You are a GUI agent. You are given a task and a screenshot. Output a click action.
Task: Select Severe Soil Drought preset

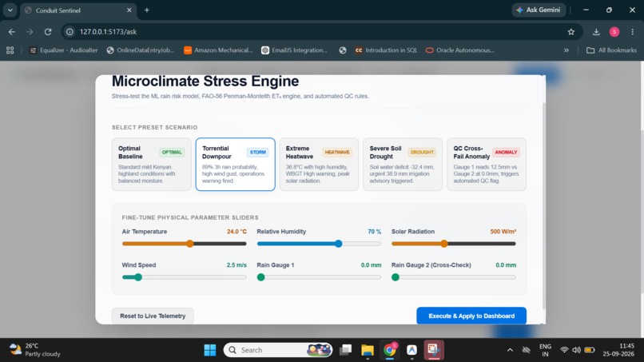403,165
